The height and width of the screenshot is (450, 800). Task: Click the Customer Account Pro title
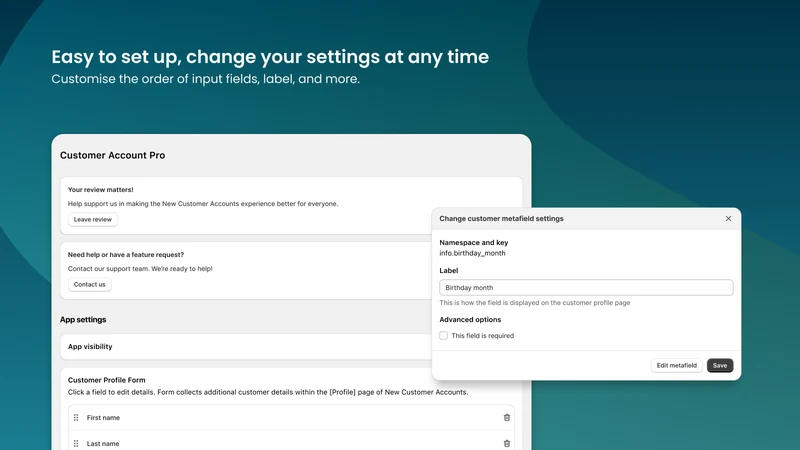(112, 155)
